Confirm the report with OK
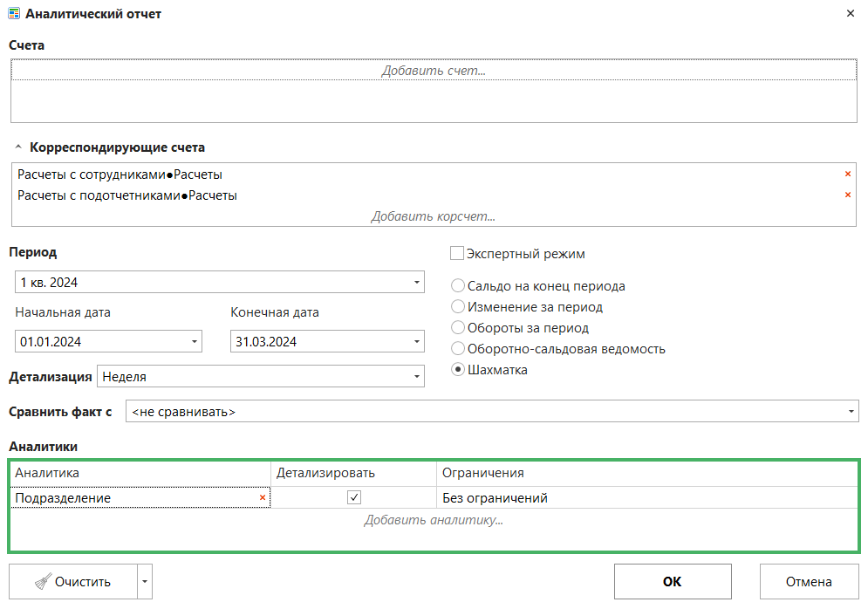This screenshot has width=868, height=609. (672, 582)
